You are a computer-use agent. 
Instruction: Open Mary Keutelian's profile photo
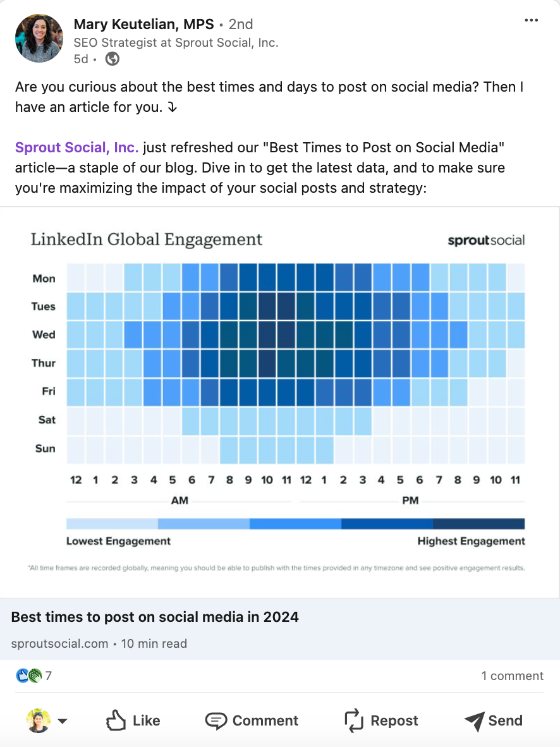(39, 38)
